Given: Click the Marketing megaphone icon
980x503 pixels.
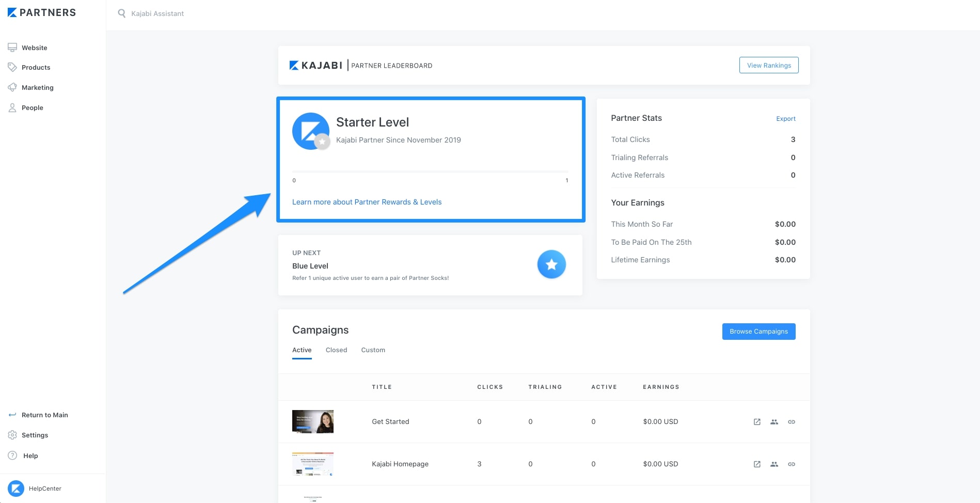Looking at the screenshot, I should click(12, 87).
